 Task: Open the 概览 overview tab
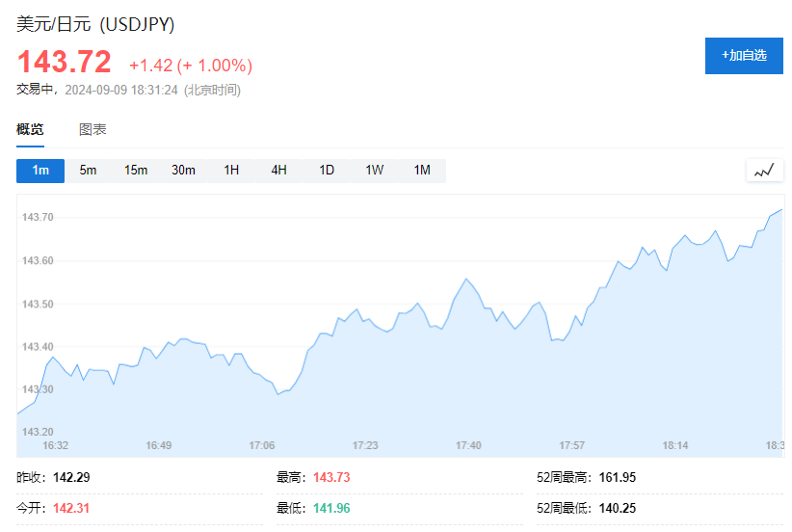click(30, 129)
